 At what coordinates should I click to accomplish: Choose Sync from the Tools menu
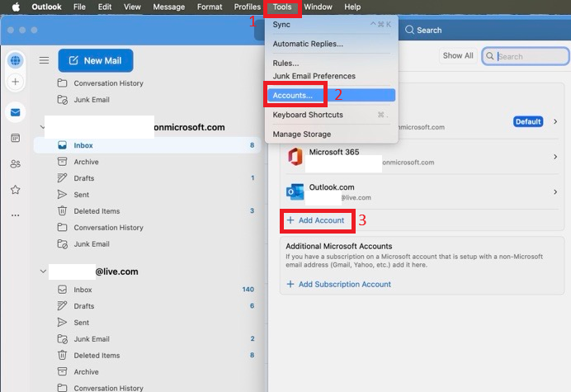(332, 25)
